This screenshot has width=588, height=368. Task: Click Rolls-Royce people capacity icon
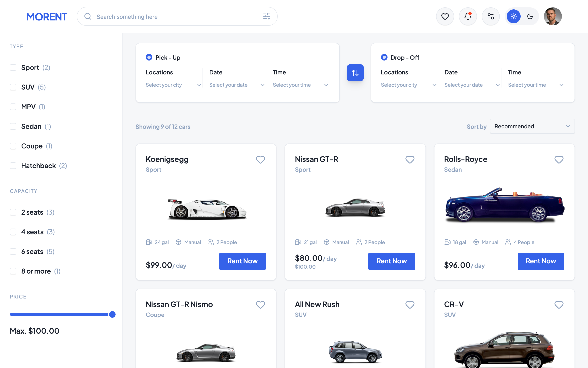pos(508,242)
